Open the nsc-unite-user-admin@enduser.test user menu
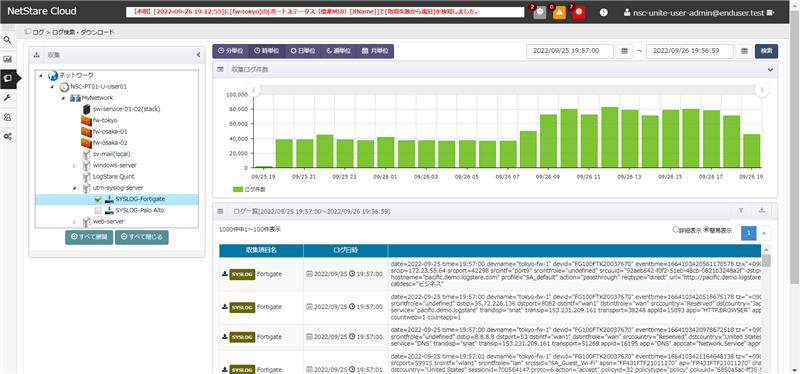 point(698,13)
